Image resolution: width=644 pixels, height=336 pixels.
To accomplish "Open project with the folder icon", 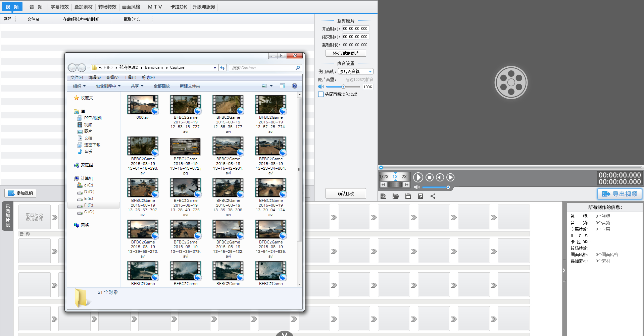I will click(x=396, y=196).
